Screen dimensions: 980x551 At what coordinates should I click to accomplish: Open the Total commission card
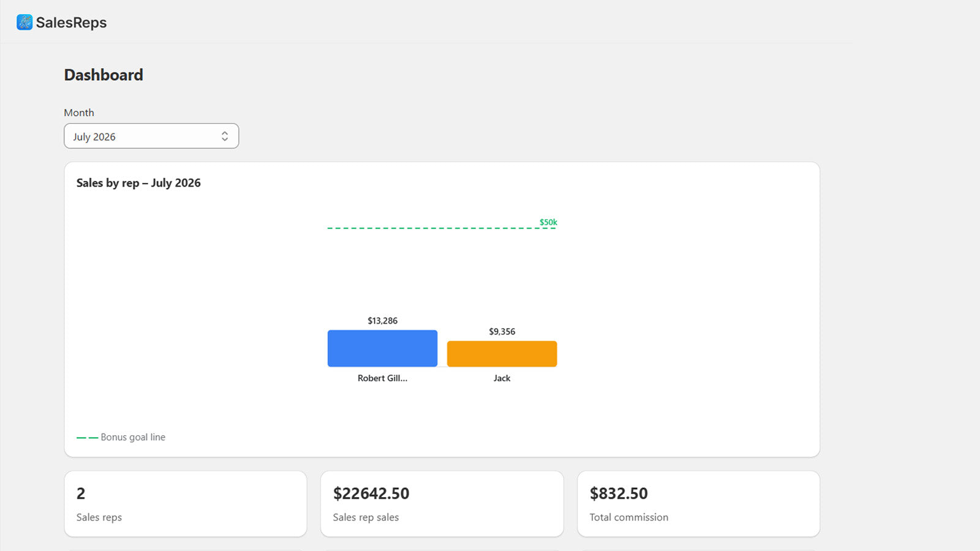click(x=698, y=504)
